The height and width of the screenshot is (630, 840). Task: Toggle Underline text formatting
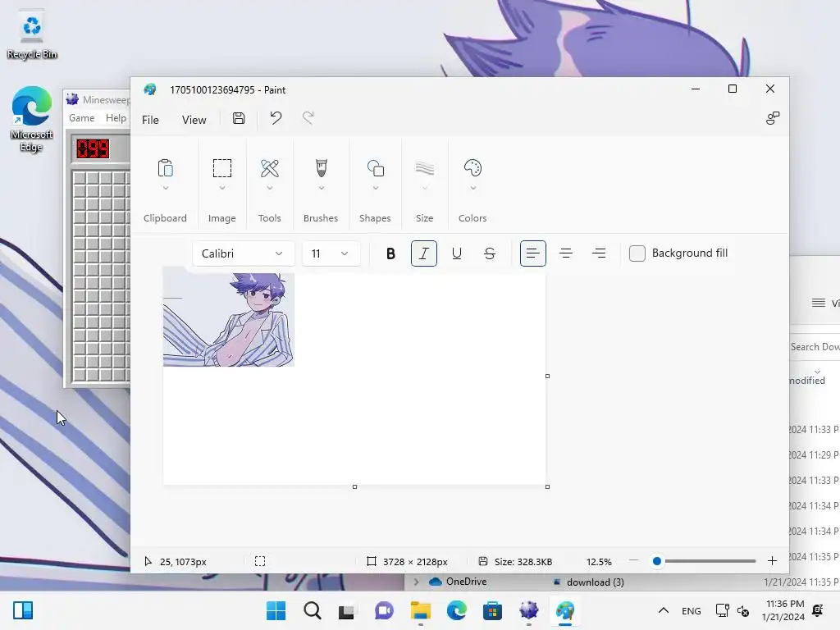pyautogui.click(x=456, y=253)
